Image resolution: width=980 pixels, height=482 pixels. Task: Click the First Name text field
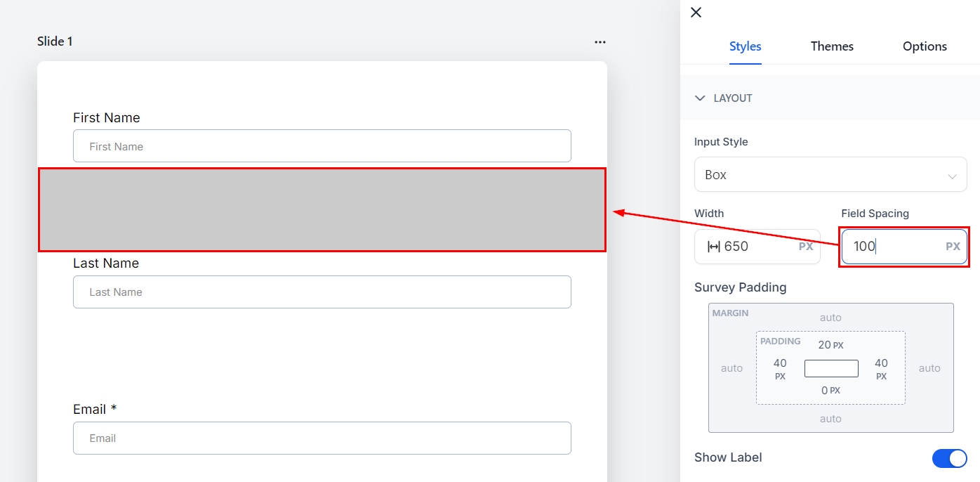coord(322,146)
